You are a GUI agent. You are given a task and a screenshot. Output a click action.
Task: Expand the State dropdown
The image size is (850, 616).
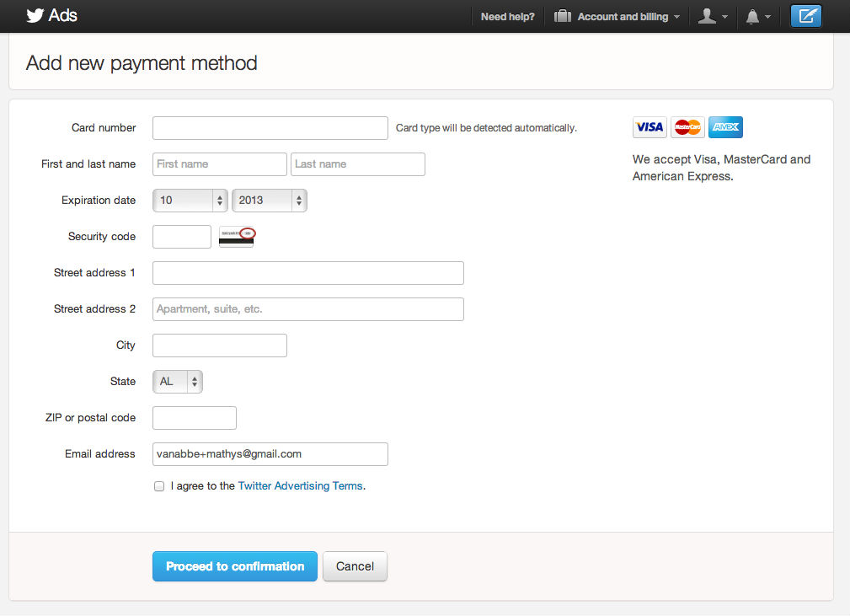coord(178,382)
